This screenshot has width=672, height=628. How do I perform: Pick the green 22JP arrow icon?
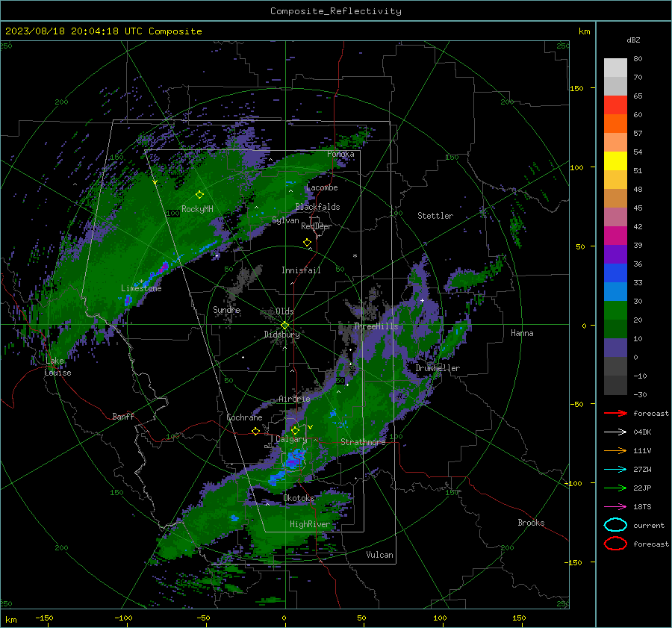coord(615,488)
